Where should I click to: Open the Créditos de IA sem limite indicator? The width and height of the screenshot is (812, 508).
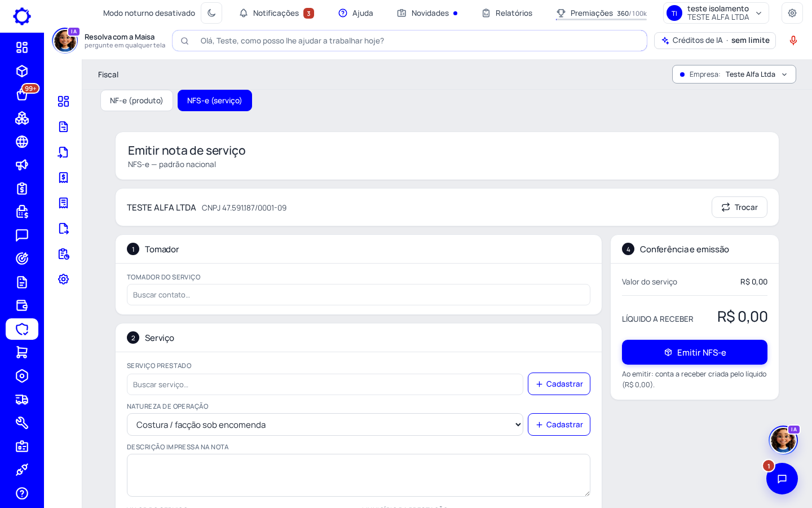point(715,41)
